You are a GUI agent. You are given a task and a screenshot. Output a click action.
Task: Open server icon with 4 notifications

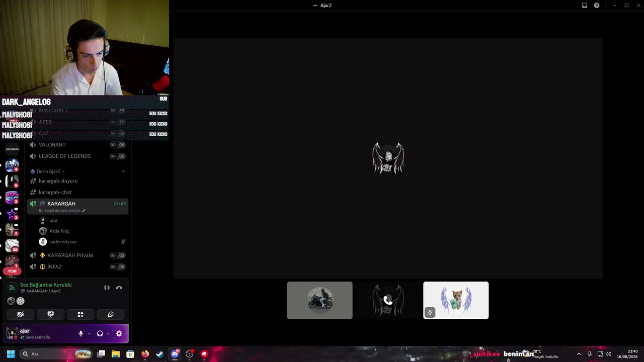12,165
